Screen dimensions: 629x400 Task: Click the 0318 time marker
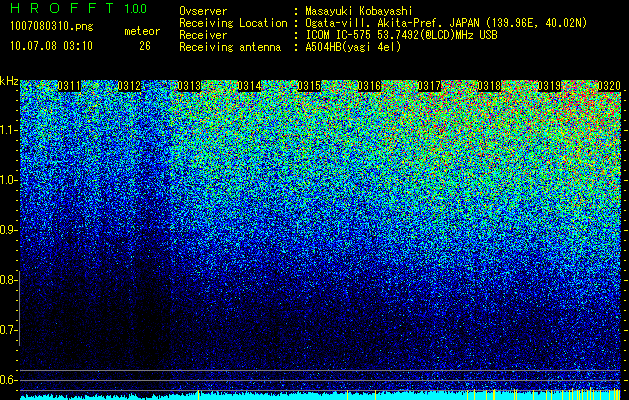click(x=489, y=86)
